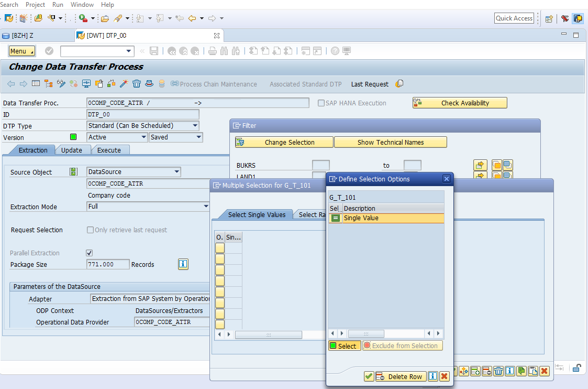Select the Single Value row in selection options
The height and width of the screenshot is (389, 588).
386,218
